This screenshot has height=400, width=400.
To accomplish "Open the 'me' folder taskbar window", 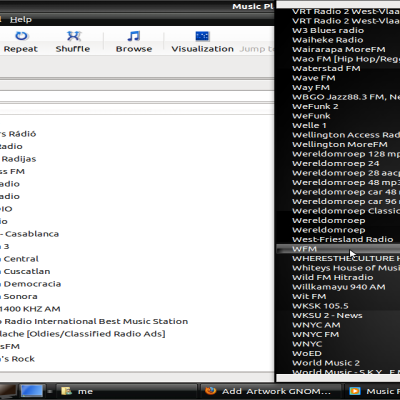I will 127,391.
